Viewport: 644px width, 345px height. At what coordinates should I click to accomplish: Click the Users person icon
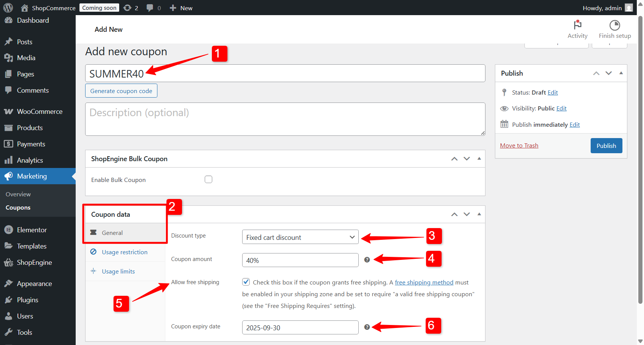click(8, 316)
